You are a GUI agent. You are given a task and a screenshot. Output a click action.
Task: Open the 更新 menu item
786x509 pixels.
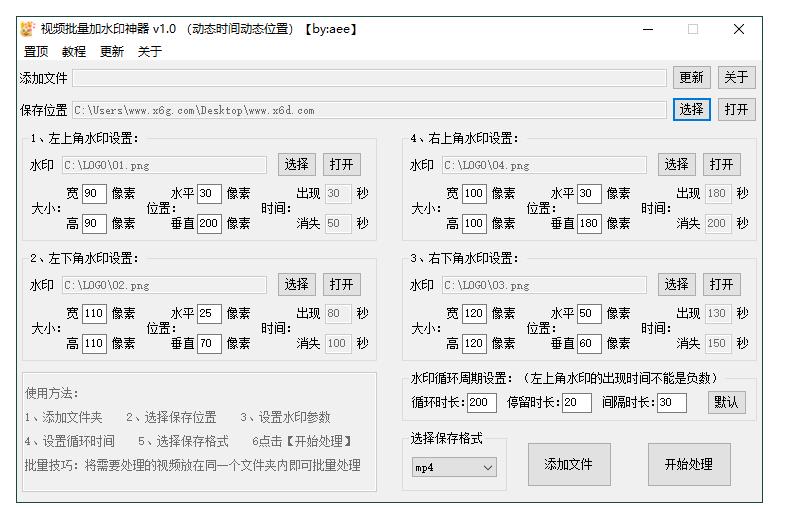[x=112, y=52]
